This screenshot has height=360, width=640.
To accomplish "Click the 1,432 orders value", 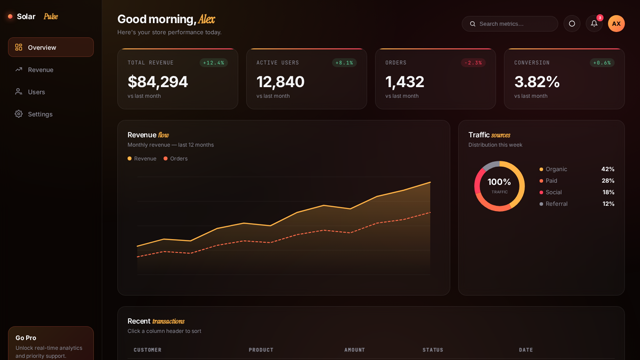I will click(404, 82).
